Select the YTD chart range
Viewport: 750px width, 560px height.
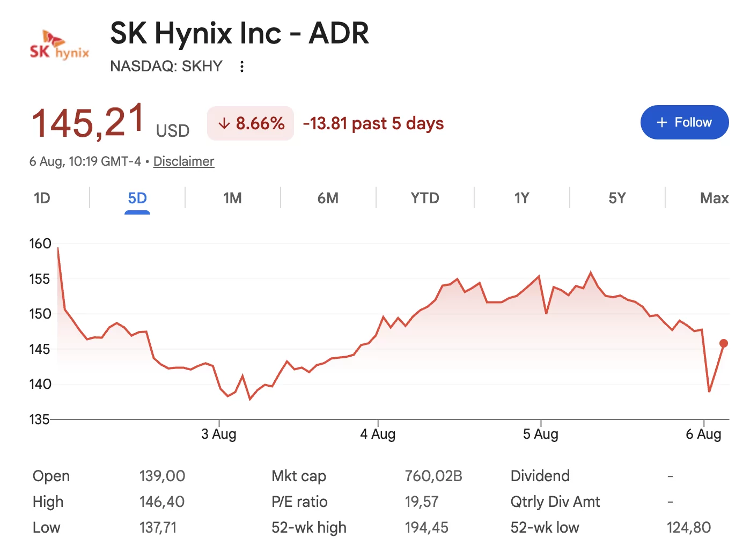click(425, 198)
